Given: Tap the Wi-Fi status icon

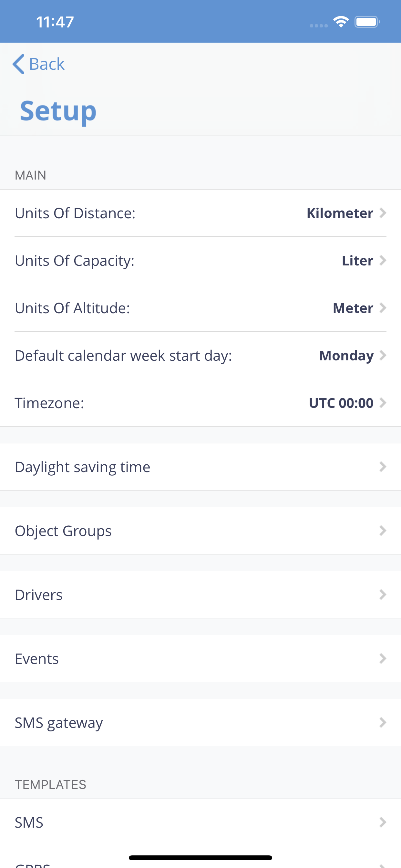Looking at the screenshot, I should (341, 22).
